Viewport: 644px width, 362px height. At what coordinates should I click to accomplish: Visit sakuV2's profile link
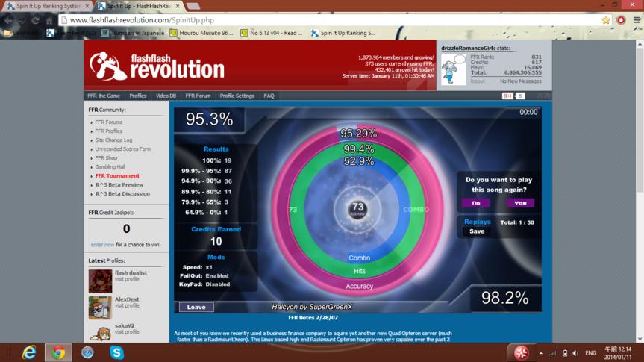pos(127,331)
